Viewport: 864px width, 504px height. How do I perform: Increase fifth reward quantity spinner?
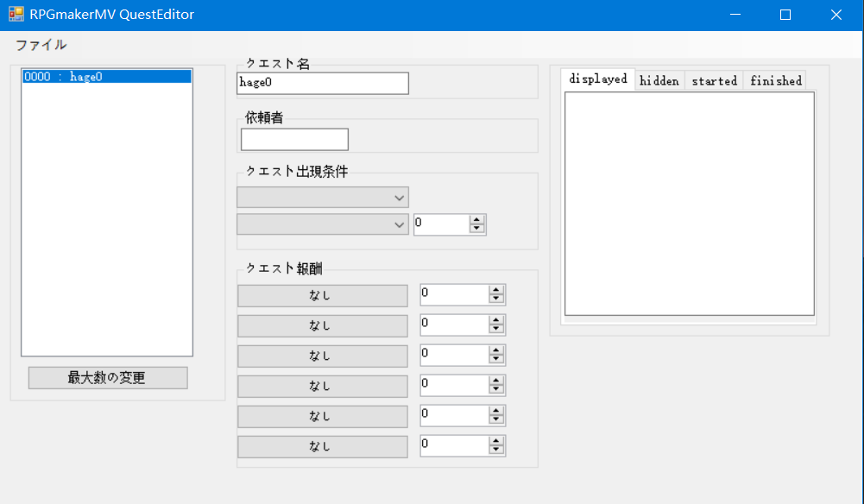coord(496,412)
